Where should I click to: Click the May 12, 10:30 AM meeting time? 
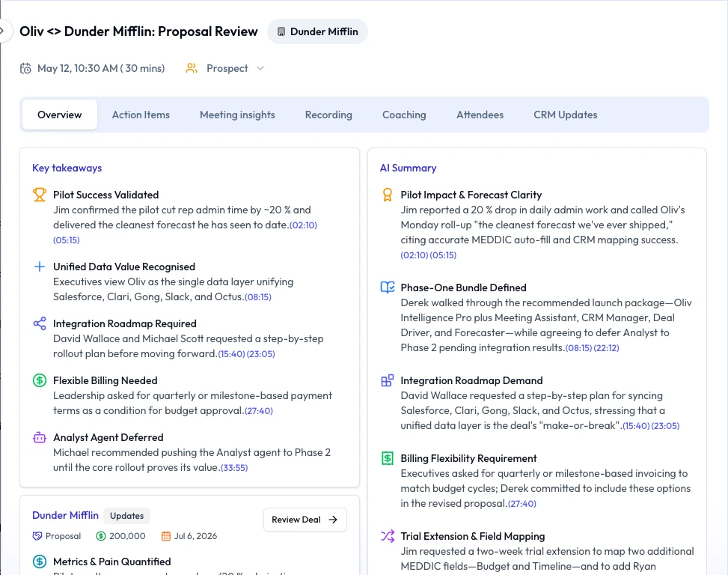click(x=101, y=68)
